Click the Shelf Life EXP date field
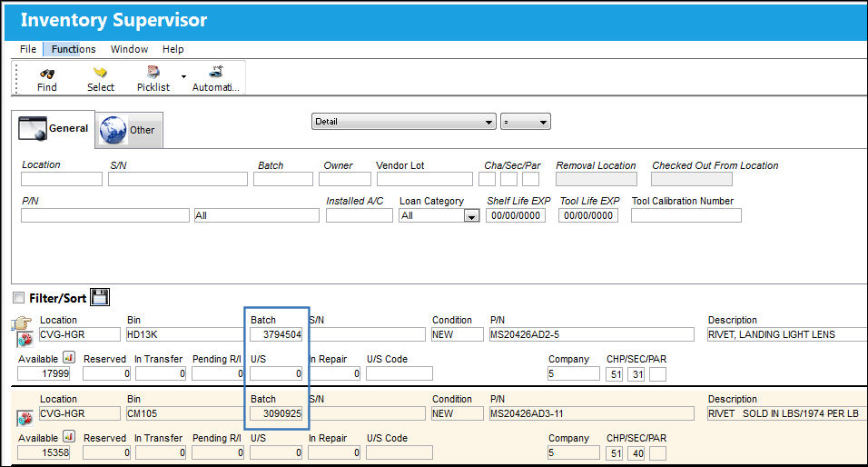Image resolution: width=868 pixels, height=467 pixels. [516, 215]
